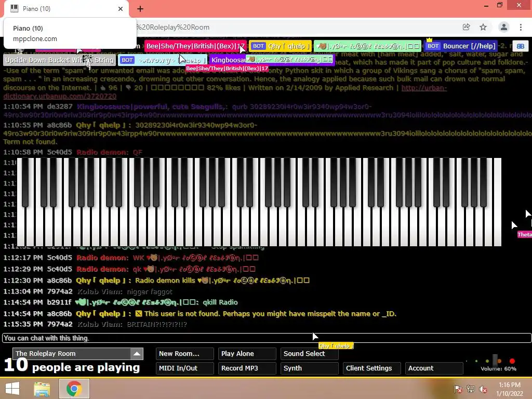
Task: Click the 'Volume: 60%' label
Action: [x=498, y=368]
